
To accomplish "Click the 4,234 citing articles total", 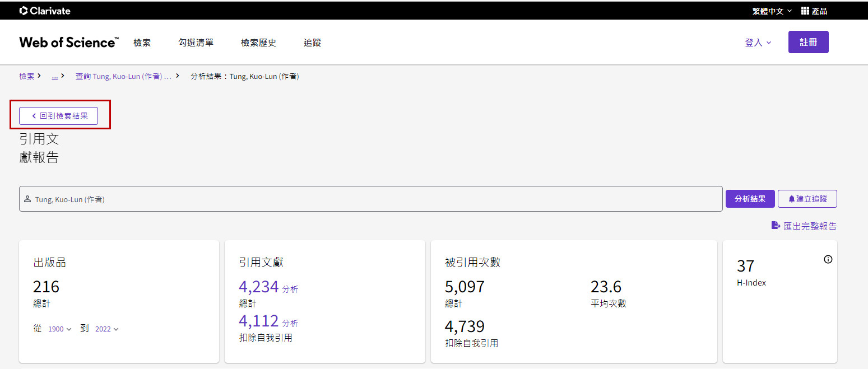I will [x=259, y=287].
